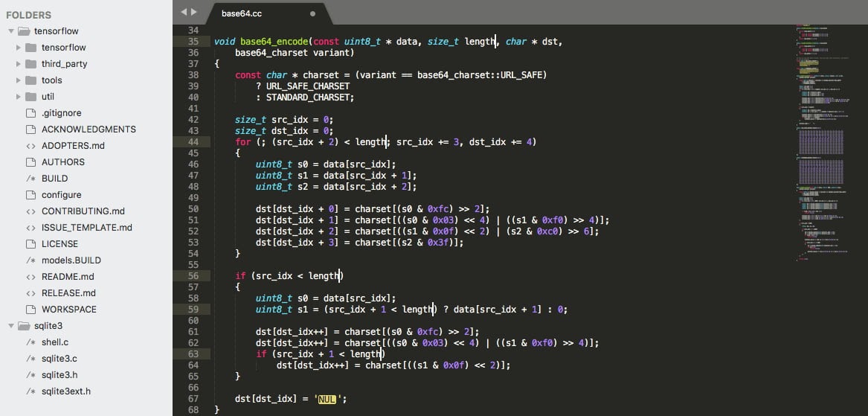Click the util folder icon
This screenshot has width=868, height=416.
[31, 97]
